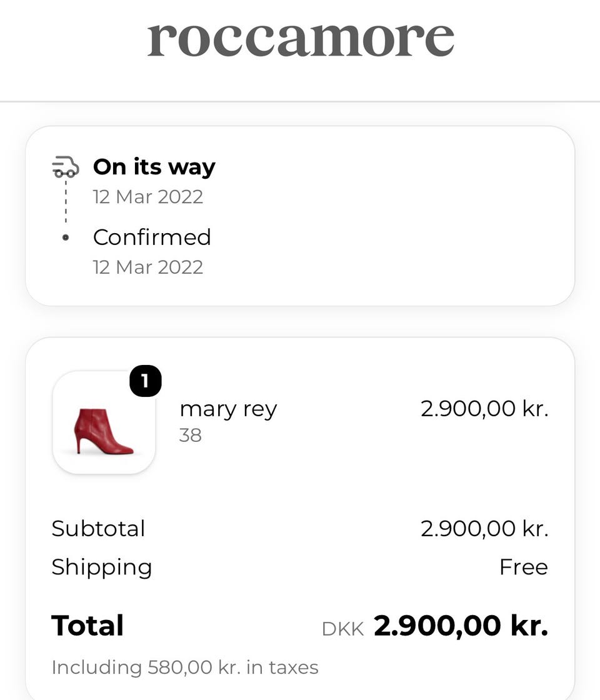The image size is (600, 700).
Task: Click the Subtotal amount 2.900,00 kr.
Action: click(x=484, y=529)
